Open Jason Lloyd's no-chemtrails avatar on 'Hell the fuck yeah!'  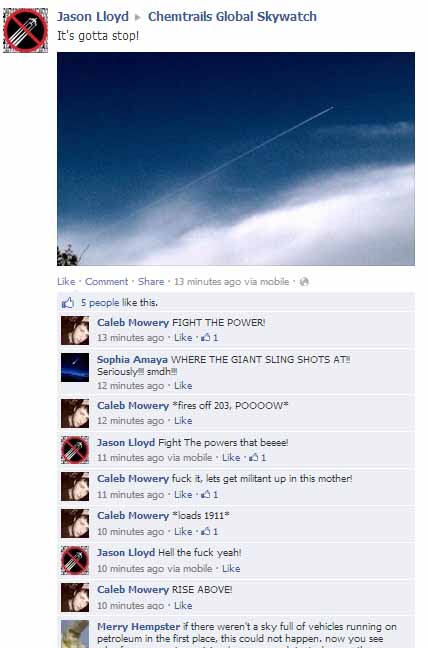coord(75,560)
